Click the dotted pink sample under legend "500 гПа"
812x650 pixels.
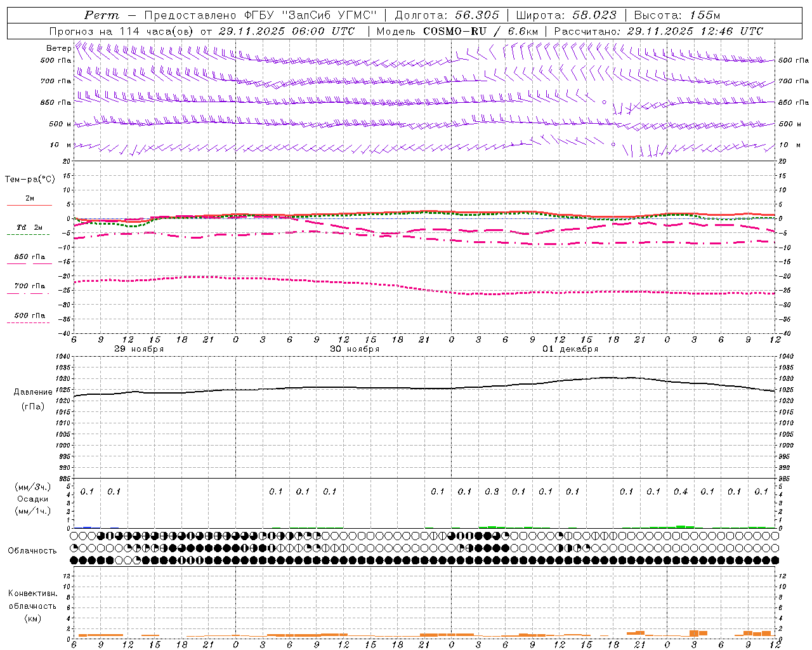point(29,322)
